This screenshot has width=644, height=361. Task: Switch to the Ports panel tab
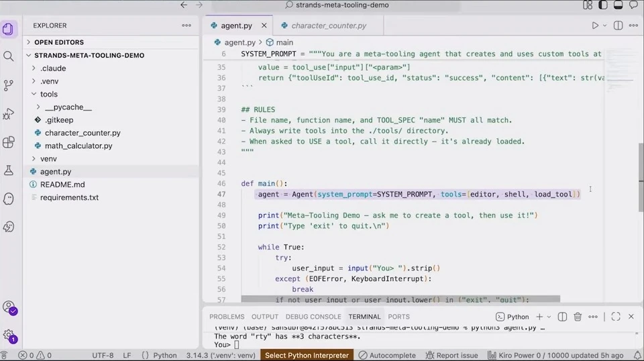click(x=398, y=317)
